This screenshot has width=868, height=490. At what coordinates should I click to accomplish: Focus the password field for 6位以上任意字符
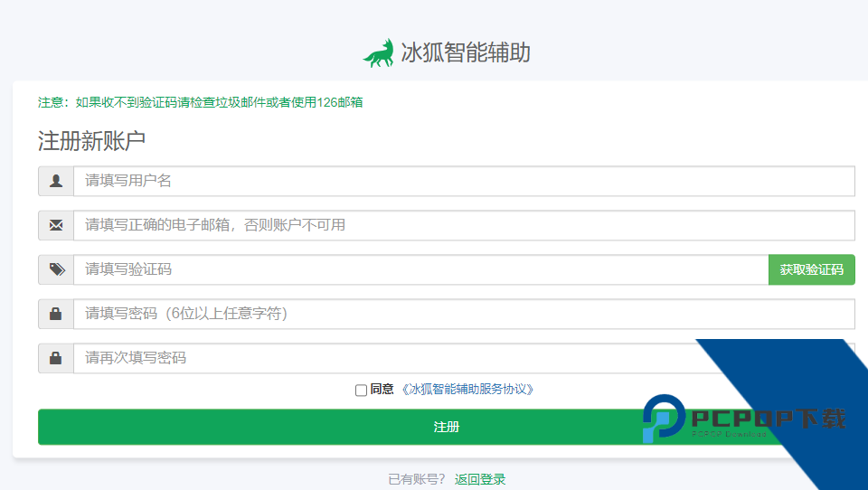click(x=464, y=314)
